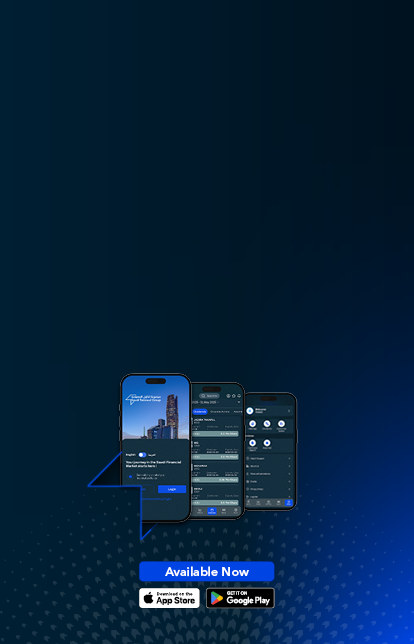Expand the Welcome row chevron on right phone

[289, 411]
